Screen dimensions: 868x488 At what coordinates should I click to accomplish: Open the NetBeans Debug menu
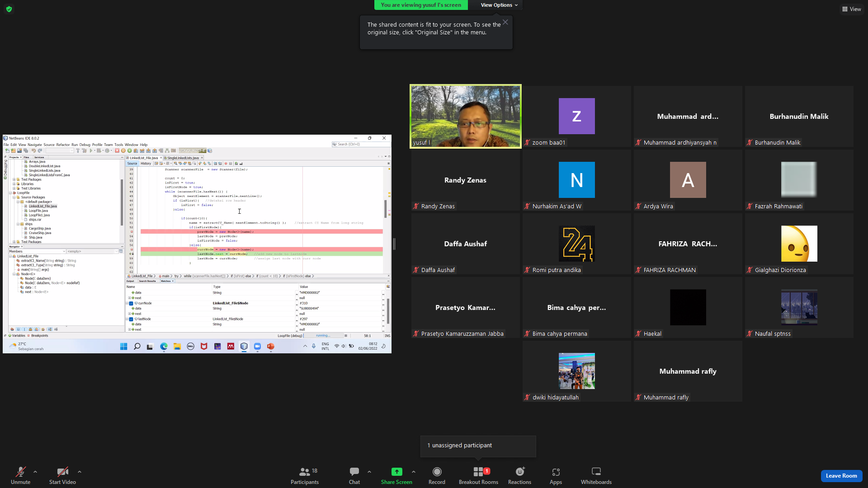click(x=85, y=145)
